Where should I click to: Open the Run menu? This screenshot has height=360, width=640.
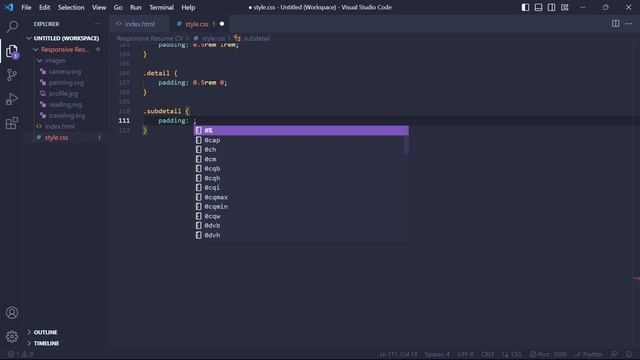tap(136, 7)
